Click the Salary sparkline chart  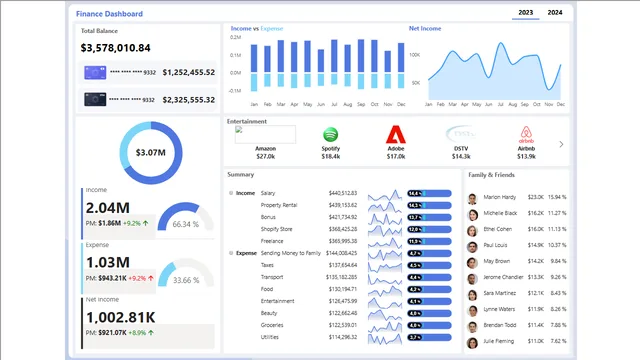(385, 194)
